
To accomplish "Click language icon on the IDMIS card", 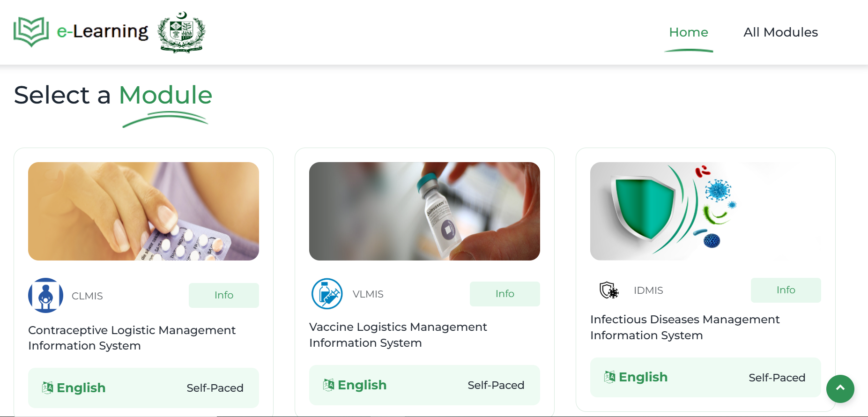I will click(x=609, y=377).
